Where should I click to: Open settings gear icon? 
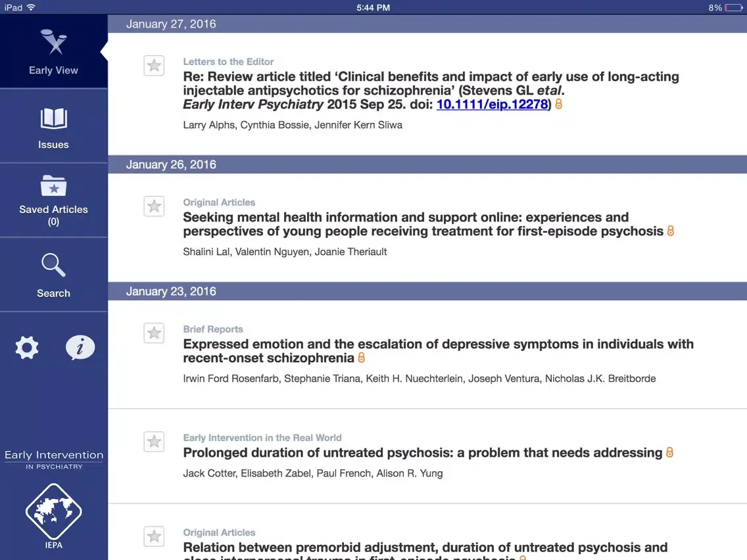coord(27,348)
